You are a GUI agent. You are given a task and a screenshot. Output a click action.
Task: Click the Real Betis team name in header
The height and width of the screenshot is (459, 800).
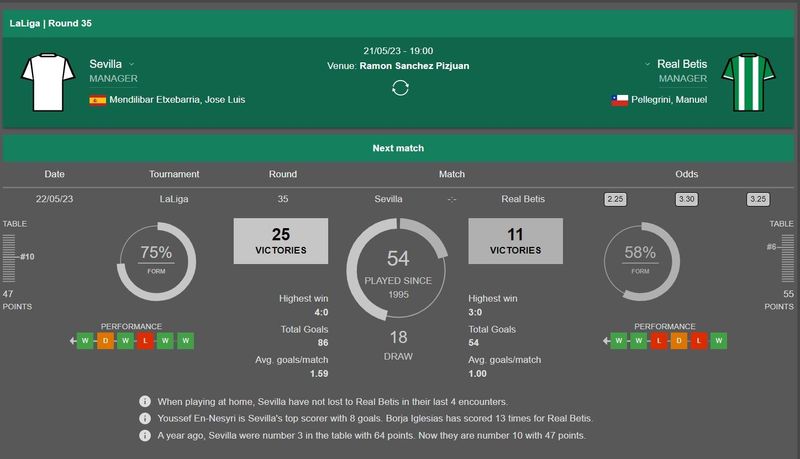point(682,64)
